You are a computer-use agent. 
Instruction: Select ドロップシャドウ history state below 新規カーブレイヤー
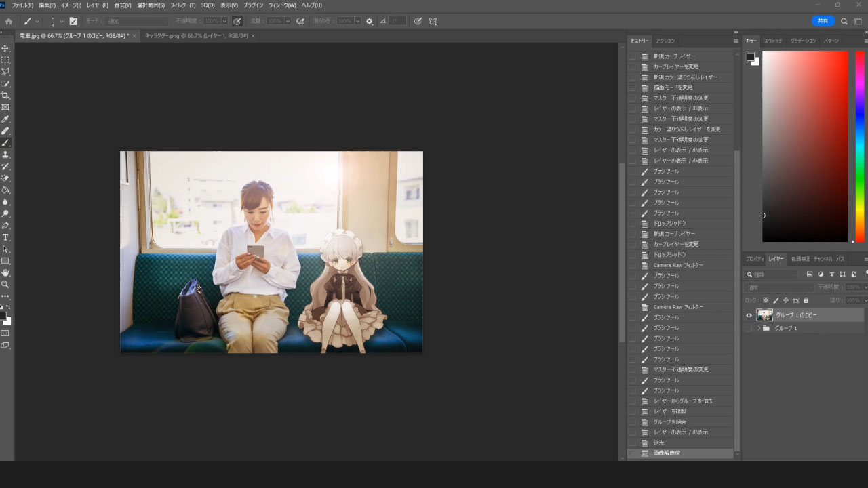click(x=669, y=255)
